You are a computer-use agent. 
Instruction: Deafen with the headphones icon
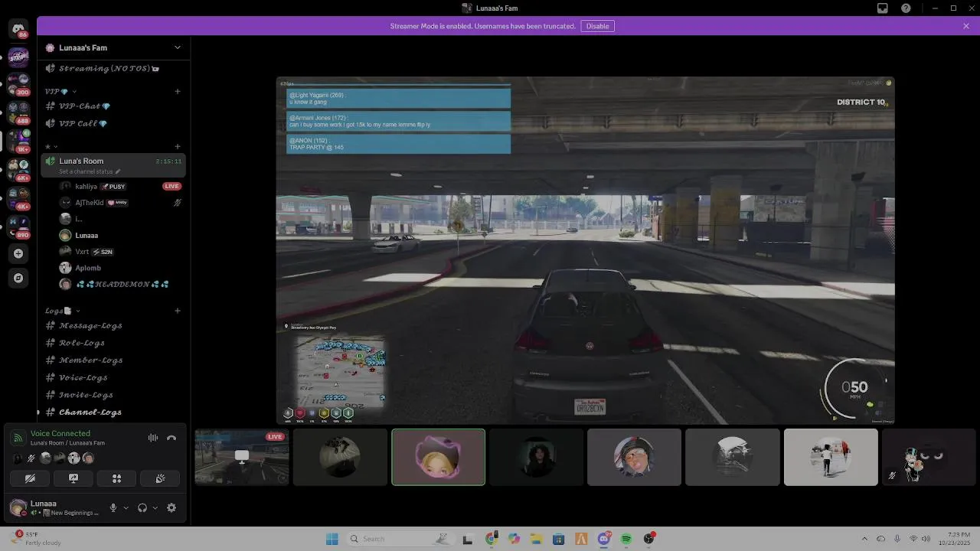coord(142,507)
